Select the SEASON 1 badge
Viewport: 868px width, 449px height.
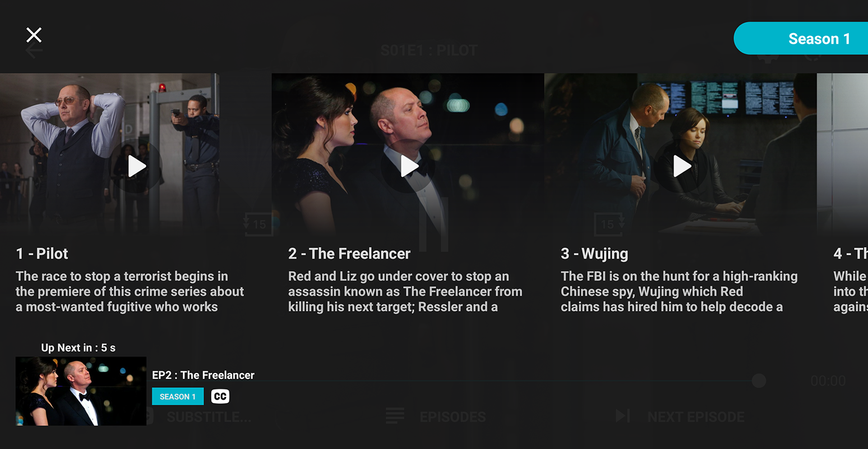pyautogui.click(x=178, y=396)
